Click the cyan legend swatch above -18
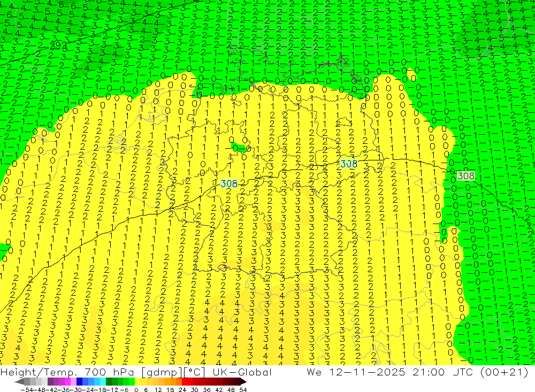This screenshot has height=392, width=535. (x=103, y=381)
